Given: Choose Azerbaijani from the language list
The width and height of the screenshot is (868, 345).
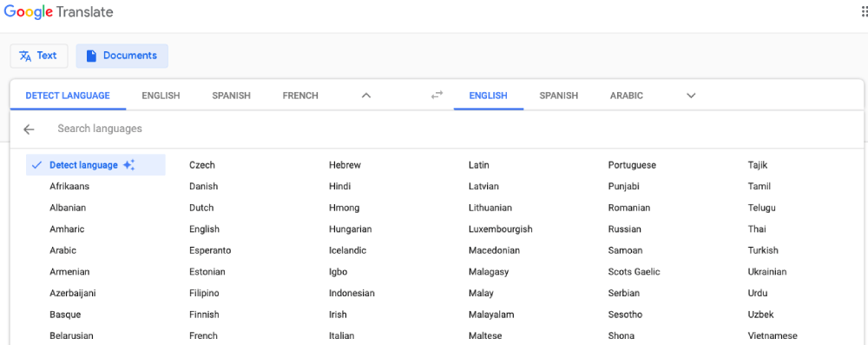Looking at the screenshot, I should coord(73,294).
